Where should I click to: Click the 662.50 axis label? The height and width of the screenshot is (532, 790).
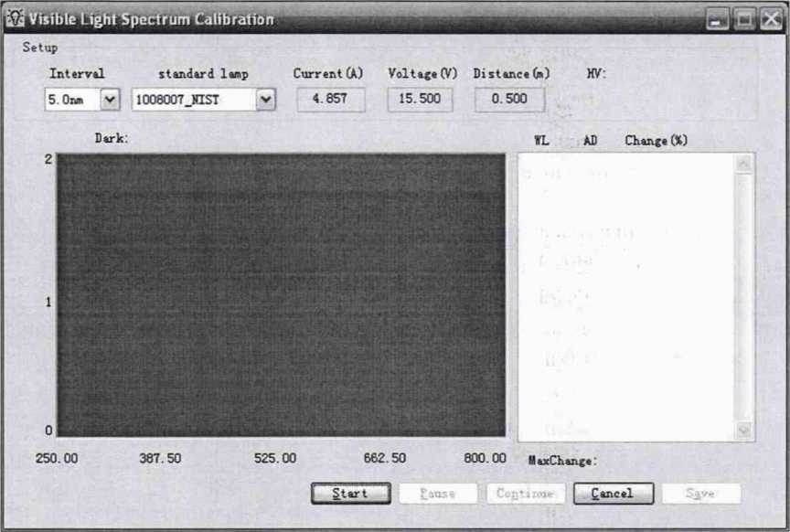point(385,459)
